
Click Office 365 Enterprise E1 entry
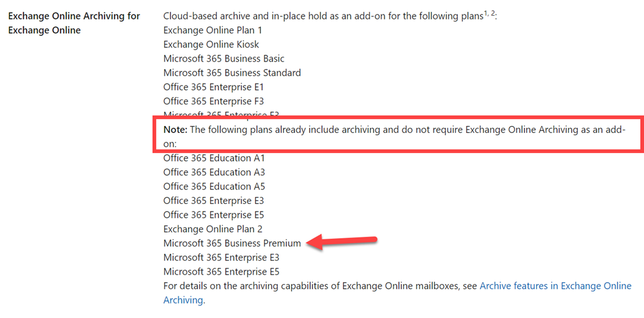[x=213, y=87]
